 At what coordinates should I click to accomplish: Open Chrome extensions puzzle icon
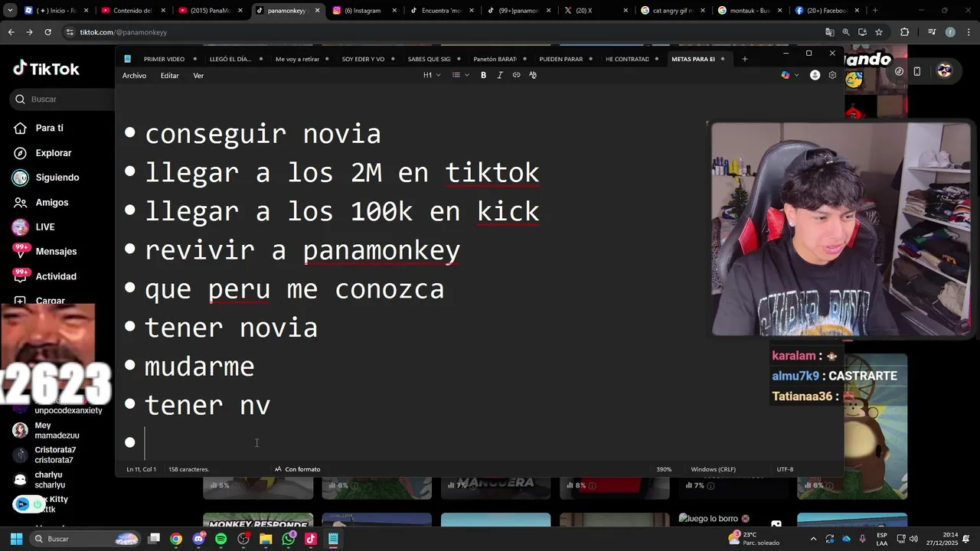(x=904, y=32)
